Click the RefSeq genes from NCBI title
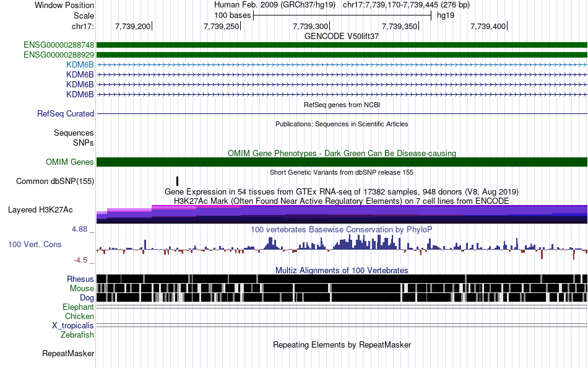588x368 pixels. pyautogui.click(x=342, y=105)
